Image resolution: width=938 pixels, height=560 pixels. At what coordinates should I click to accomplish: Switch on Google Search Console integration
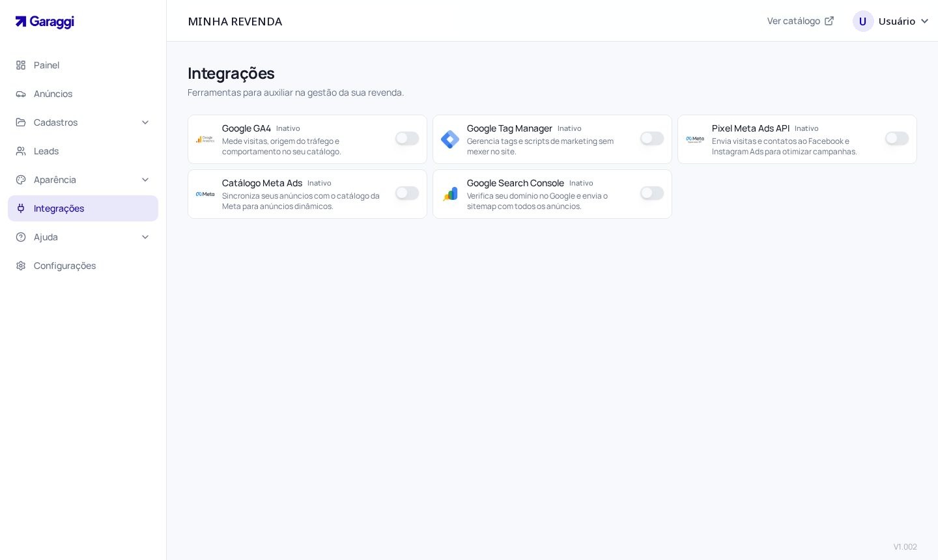652,193
